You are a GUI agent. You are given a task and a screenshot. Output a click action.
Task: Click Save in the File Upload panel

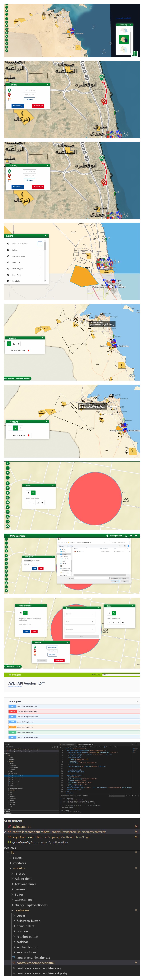pyautogui.click(x=35, y=568)
